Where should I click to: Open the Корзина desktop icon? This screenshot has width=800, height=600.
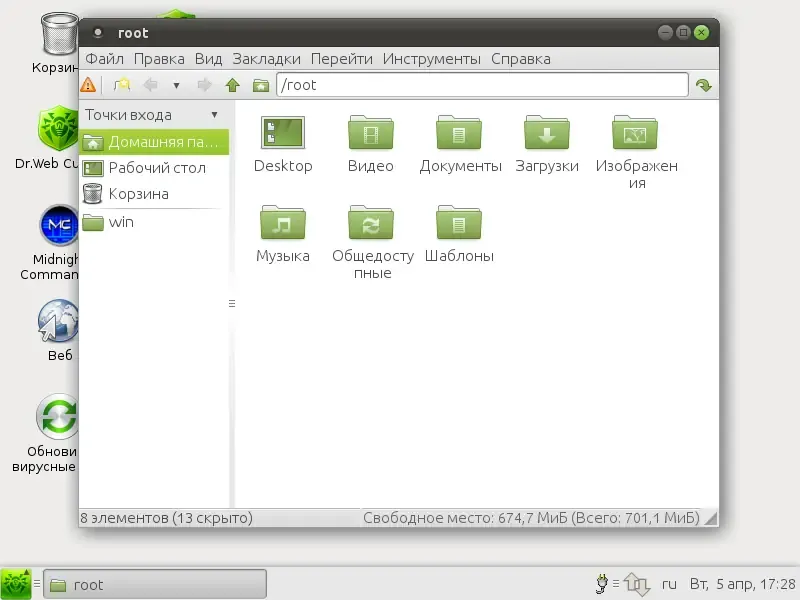(x=55, y=43)
